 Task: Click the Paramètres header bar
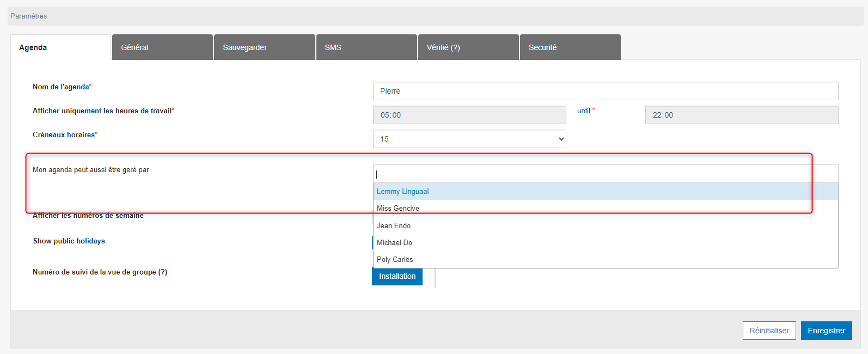click(435, 16)
